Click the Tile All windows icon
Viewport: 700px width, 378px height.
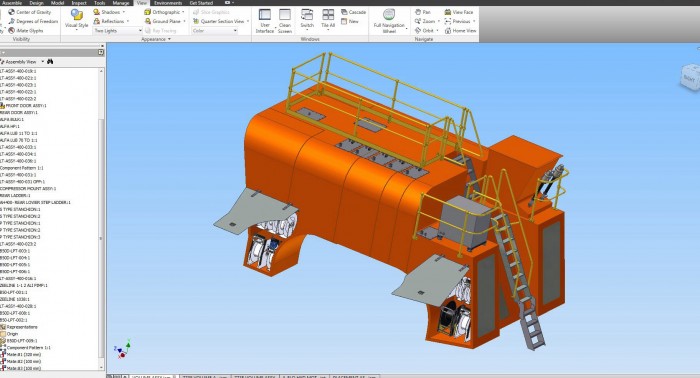pyautogui.click(x=328, y=19)
